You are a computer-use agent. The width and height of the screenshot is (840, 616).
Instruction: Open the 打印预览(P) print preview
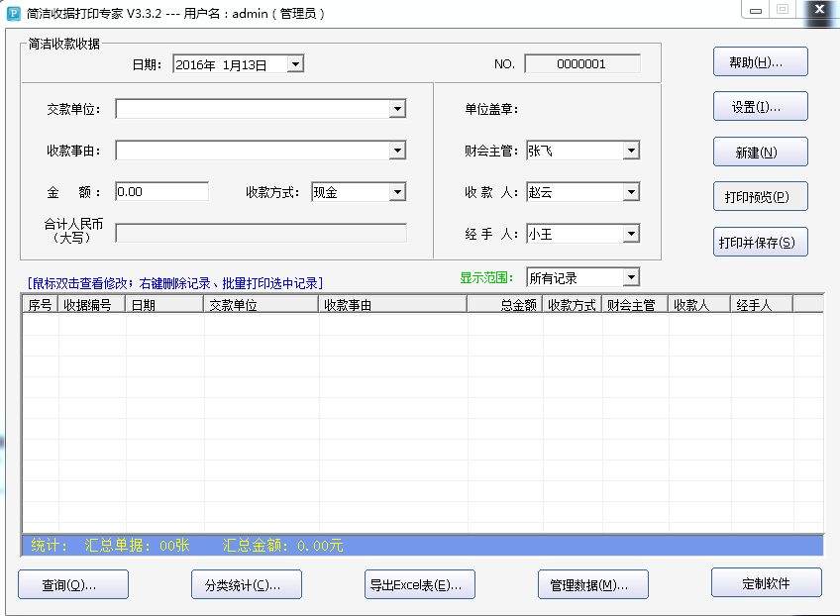click(760, 196)
